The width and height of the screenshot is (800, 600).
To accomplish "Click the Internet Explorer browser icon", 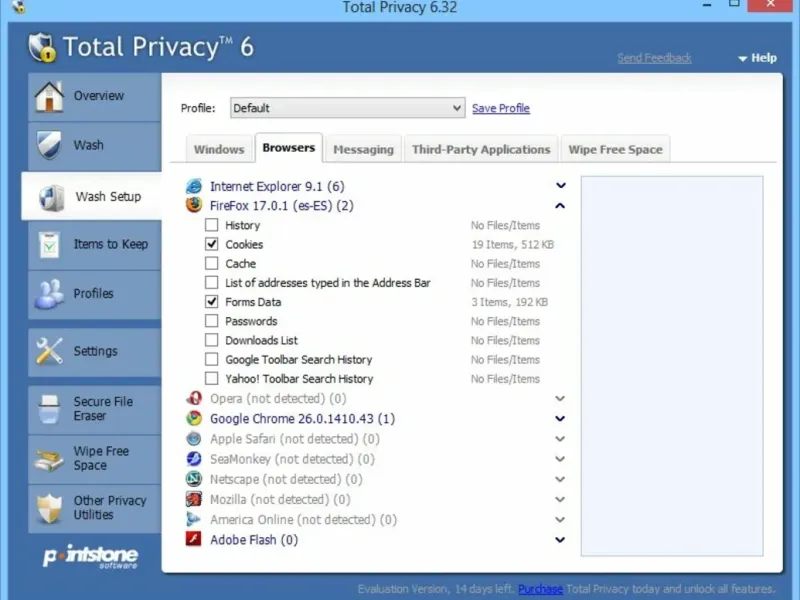I will coord(194,186).
